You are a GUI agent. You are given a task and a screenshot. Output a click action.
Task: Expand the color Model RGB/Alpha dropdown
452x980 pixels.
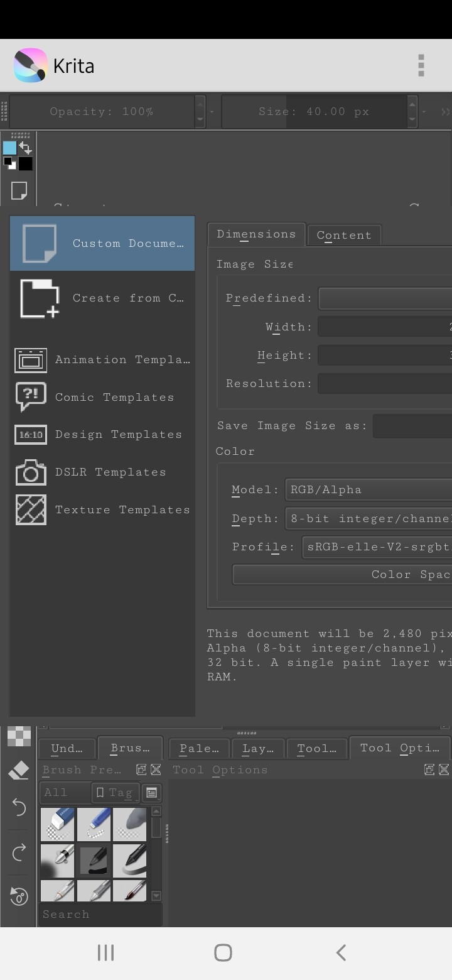(369, 489)
